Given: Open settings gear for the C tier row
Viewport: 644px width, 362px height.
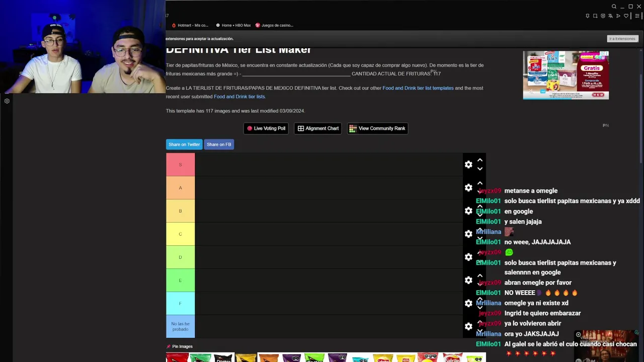Looking at the screenshot, I should tap(468, 234).
